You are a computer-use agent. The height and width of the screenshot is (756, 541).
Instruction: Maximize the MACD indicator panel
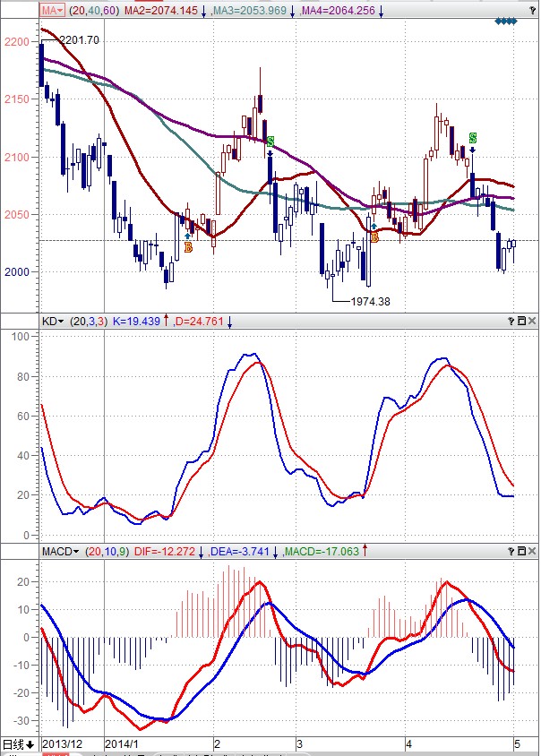tap(521, 551)
